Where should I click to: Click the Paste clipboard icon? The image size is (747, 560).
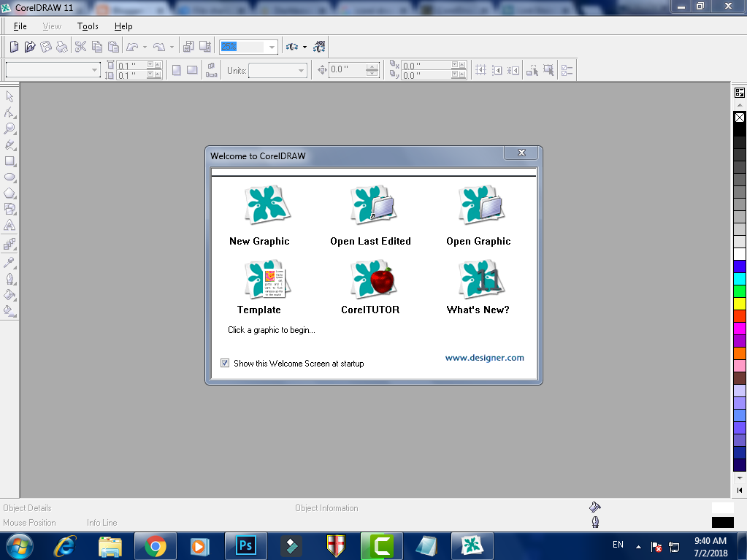coord(113,46)
